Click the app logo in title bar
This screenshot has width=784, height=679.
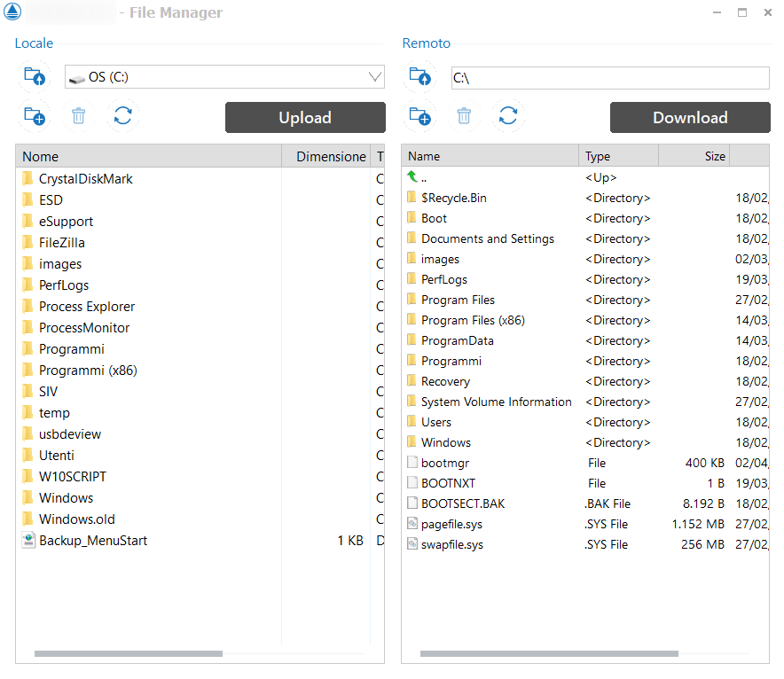coord(12,12)
